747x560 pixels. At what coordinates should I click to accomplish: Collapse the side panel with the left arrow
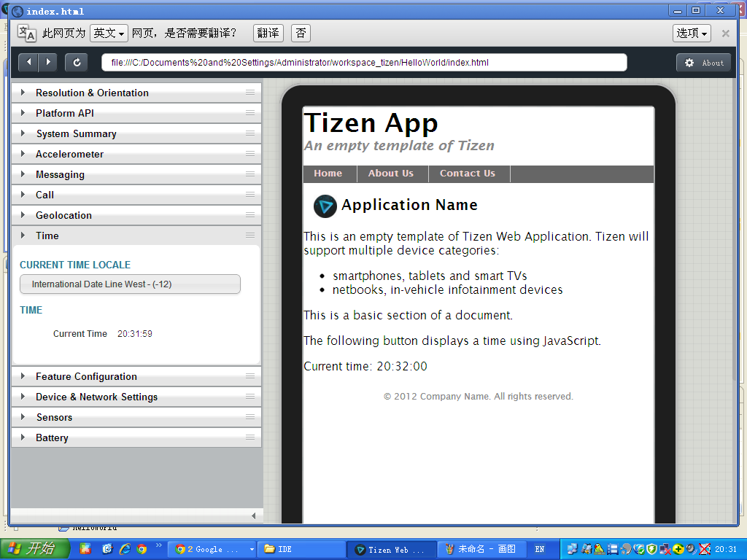coord(253,516)
